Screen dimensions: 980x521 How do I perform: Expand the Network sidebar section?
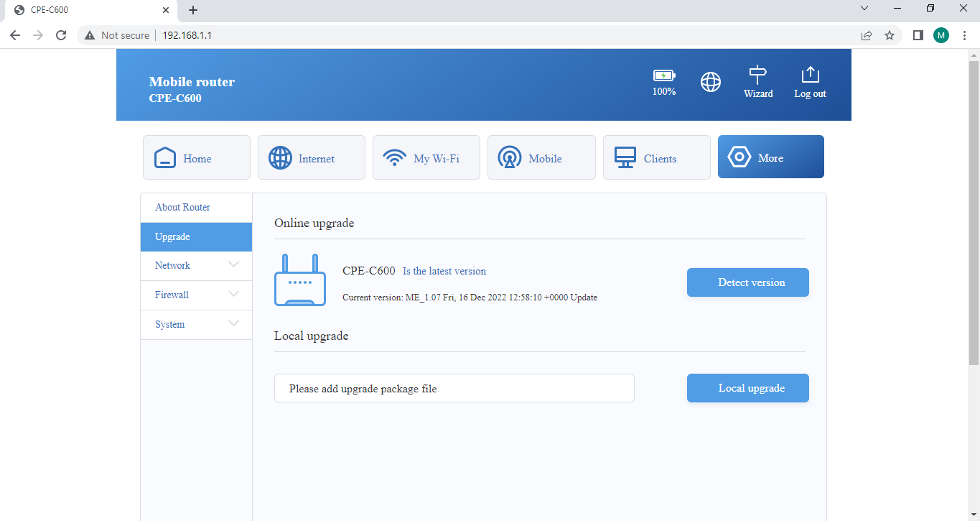(x=196, y=266)
